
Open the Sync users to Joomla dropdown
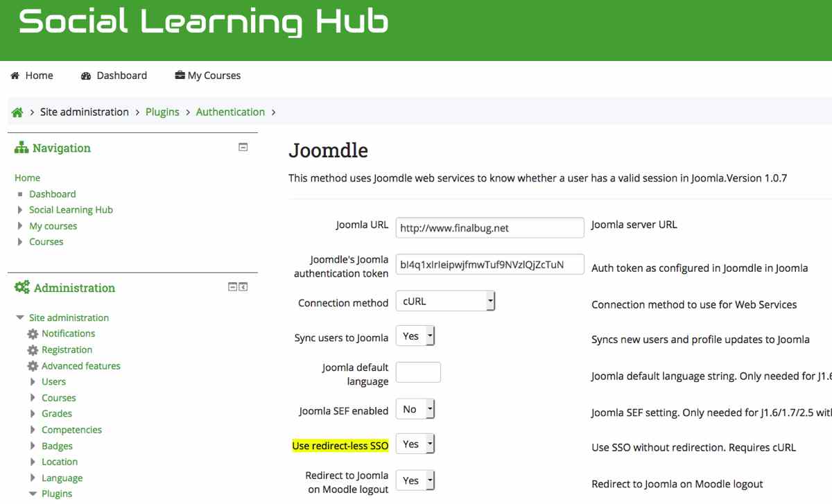pyautogui.click(x=415, y=336)
